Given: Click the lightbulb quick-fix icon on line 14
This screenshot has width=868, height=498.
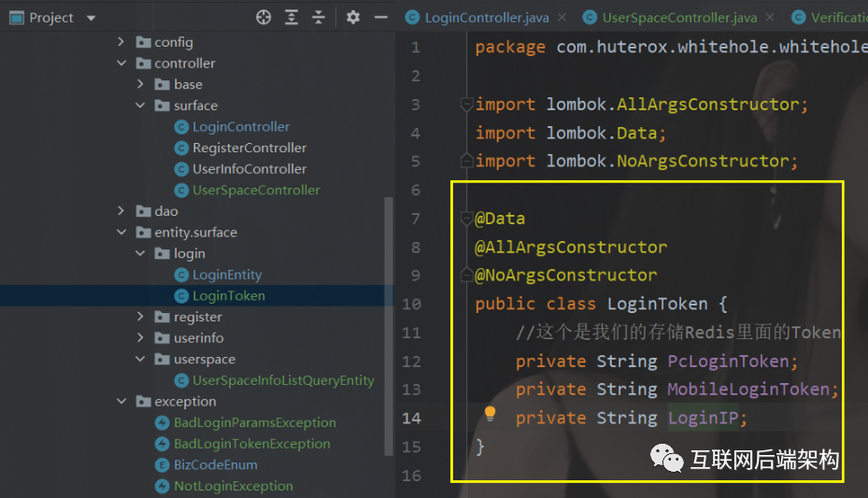Looking at the screenshot, I should [x=490, y=413].
